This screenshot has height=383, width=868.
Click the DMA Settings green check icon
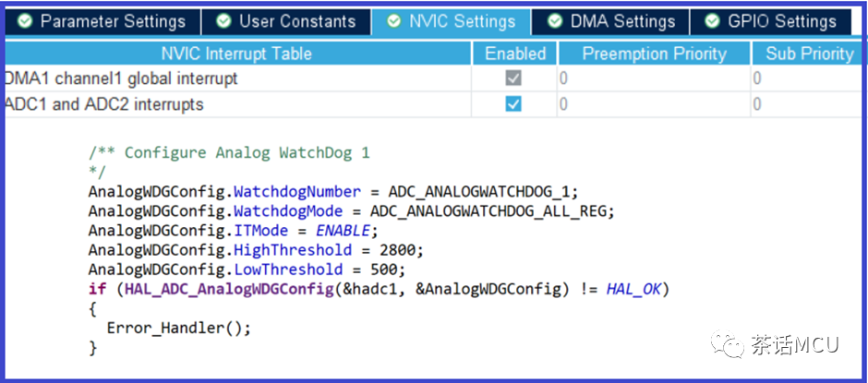click(555, 20)
